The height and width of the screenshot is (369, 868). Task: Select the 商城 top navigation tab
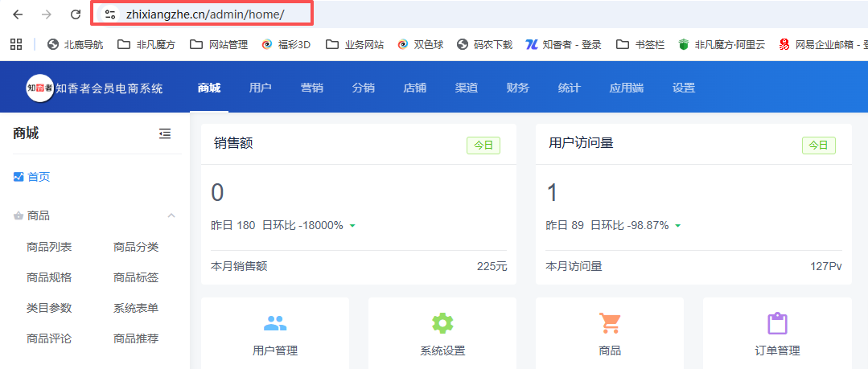[208, 88]
